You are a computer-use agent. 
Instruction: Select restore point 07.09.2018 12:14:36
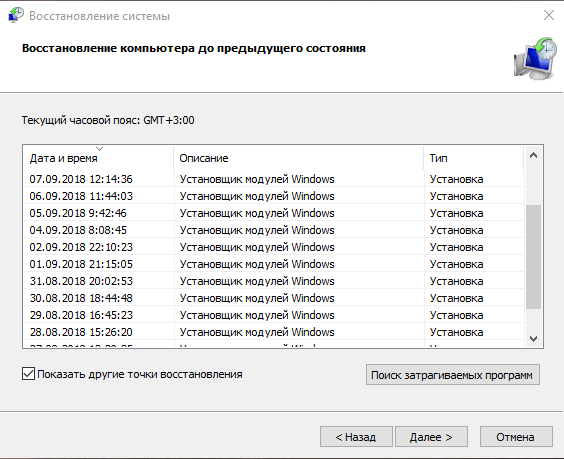pyautogui.click(x=274, y=179)
